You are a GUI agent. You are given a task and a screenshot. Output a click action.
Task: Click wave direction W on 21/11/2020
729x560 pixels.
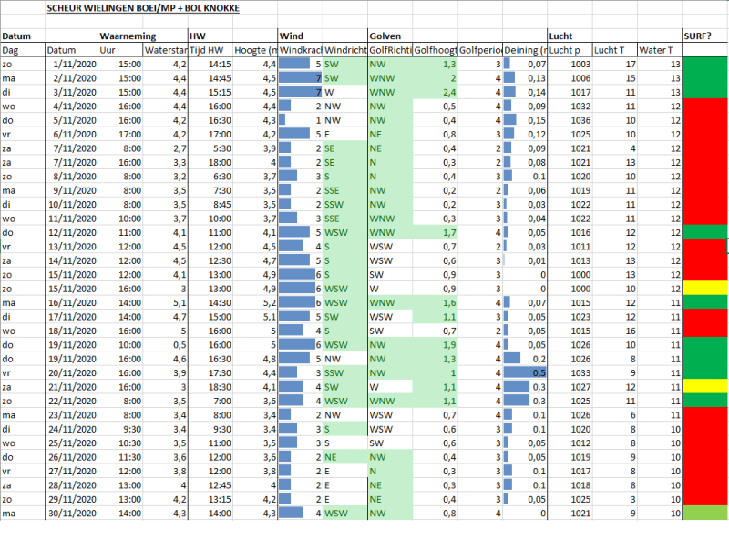pos(390,387)
